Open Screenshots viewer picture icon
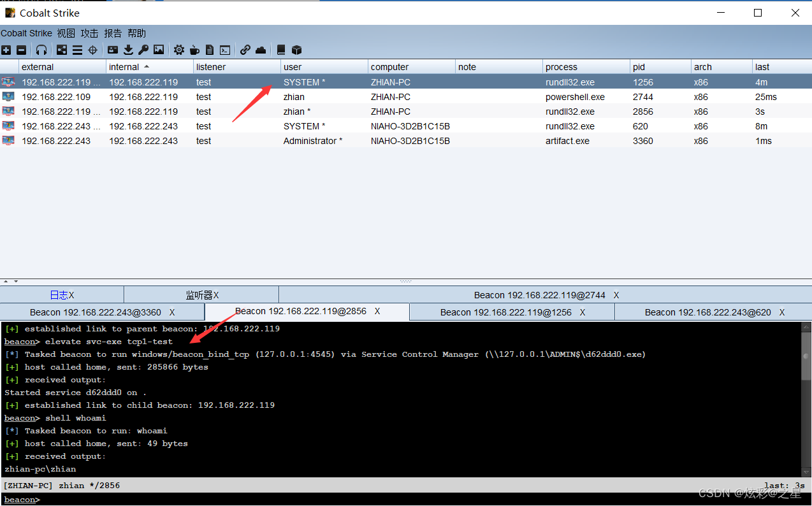 coord(159,50)
